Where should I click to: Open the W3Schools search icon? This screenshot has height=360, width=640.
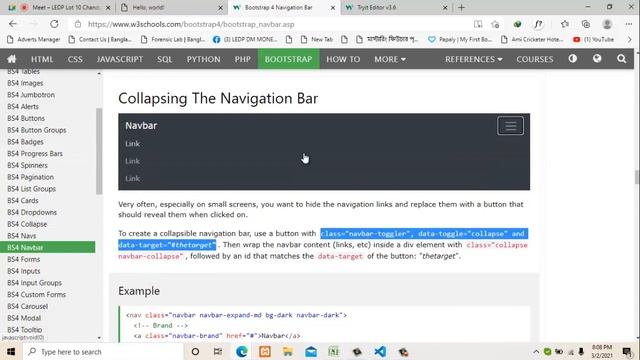(621, 59)
